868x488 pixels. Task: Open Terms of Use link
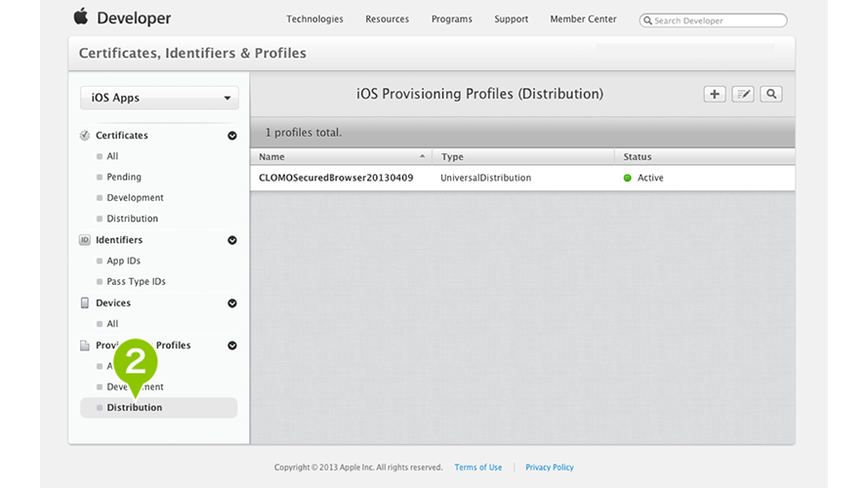pos(478,467)
